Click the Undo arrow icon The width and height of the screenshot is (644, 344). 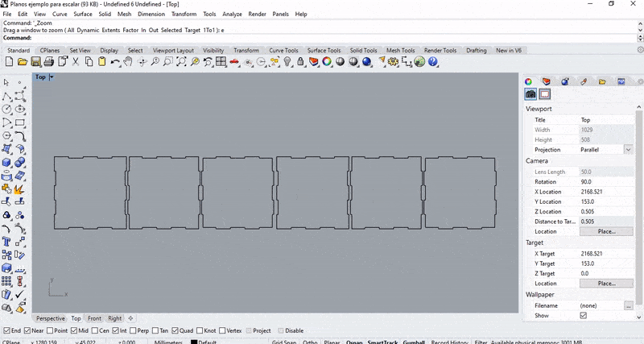115,62
